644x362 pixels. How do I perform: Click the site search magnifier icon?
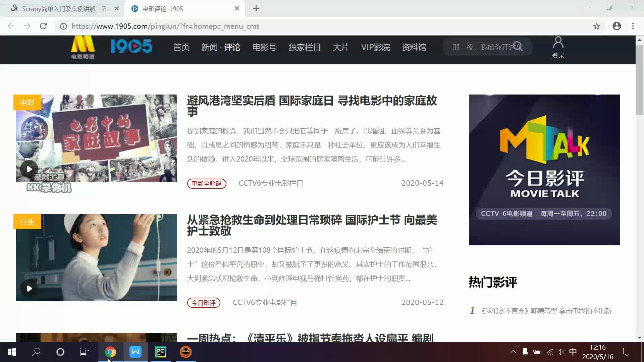pos(518,47)
